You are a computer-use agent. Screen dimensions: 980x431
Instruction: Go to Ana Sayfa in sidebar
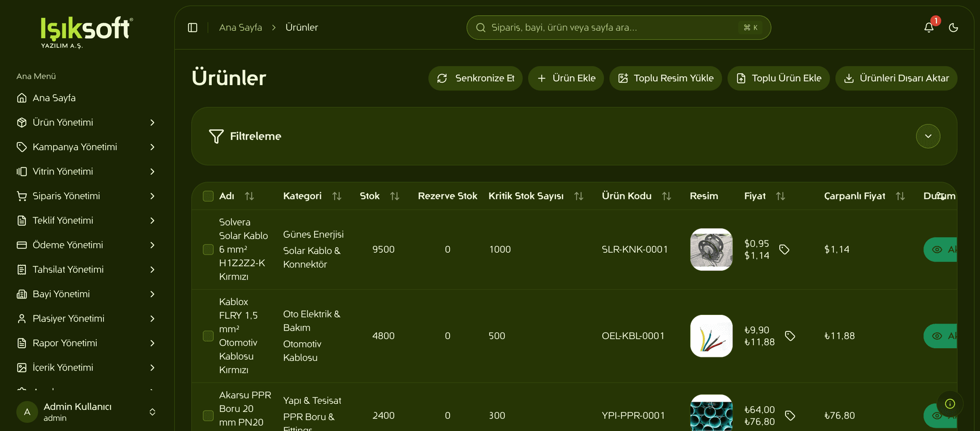[x=87, y=98]
